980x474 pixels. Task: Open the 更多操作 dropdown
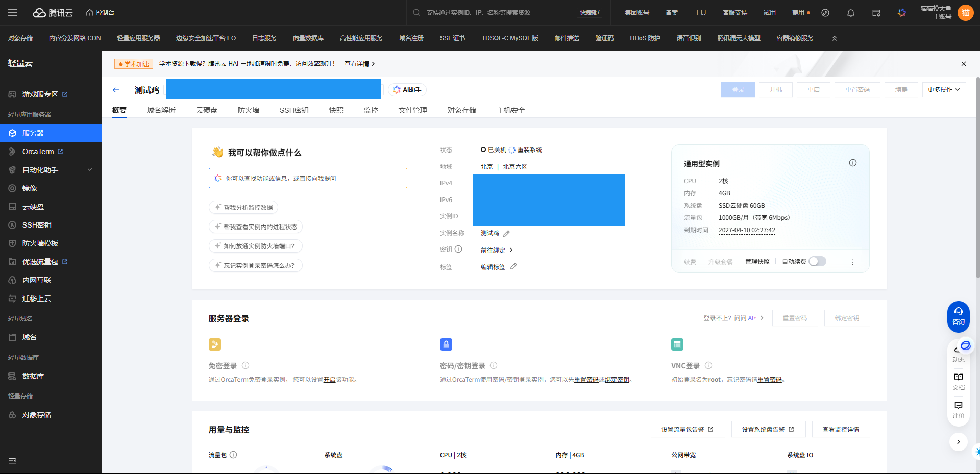click(x=943, y=90)
